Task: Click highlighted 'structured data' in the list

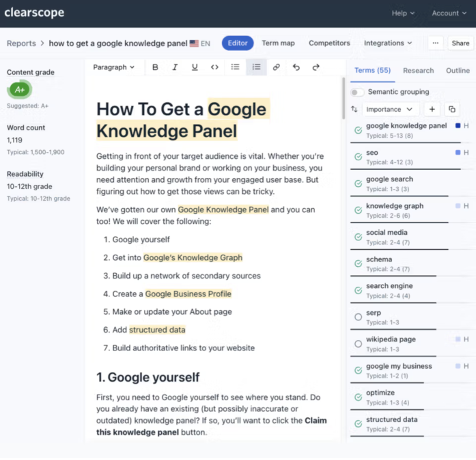Action: (x=157, y=330)
